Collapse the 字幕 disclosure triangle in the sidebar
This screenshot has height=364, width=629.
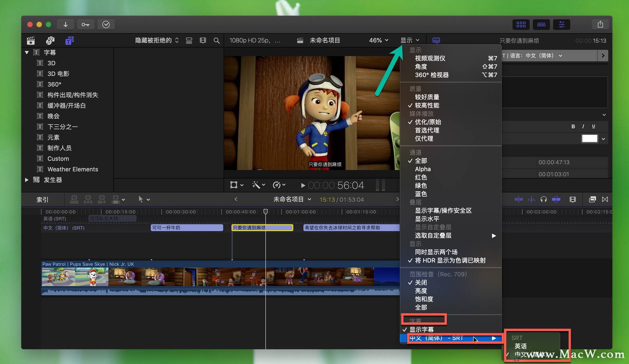coord(27,52)
